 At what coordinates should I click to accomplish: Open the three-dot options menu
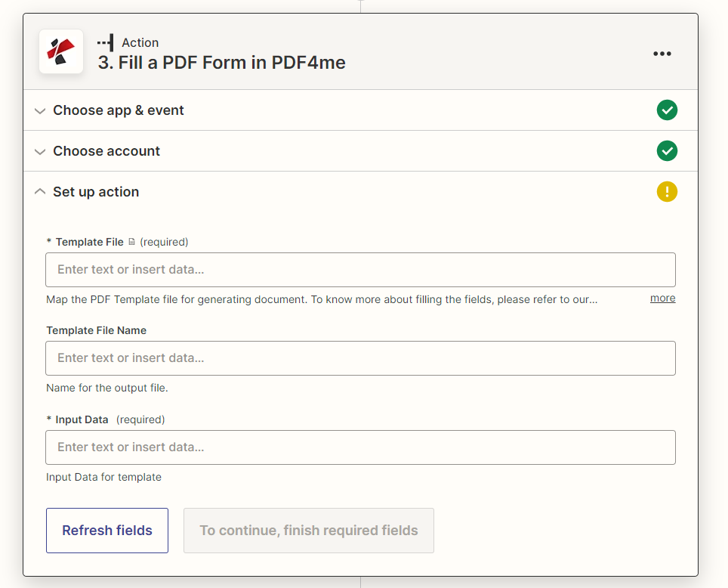[x=662, y=53]
